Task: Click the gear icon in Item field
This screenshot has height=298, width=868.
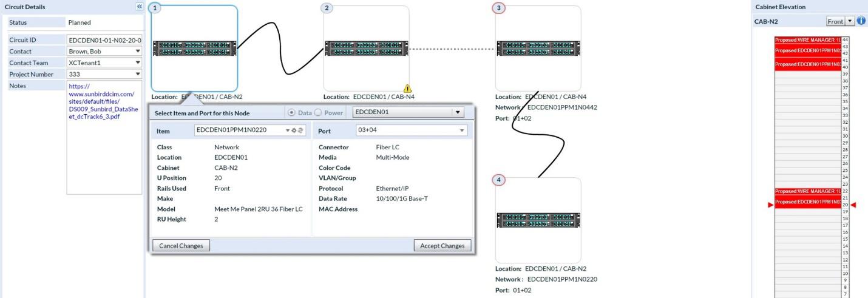Action: 294,130
